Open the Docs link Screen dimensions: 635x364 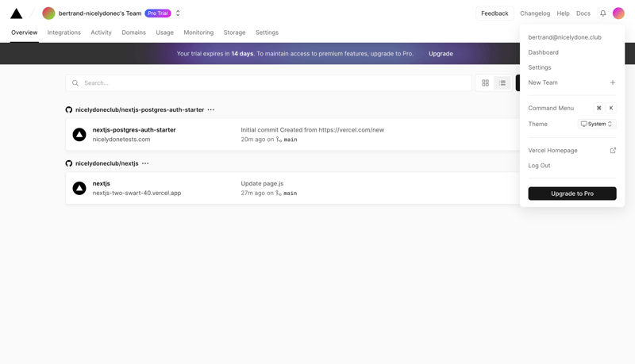pyautogui.click(x=583, y=13)
